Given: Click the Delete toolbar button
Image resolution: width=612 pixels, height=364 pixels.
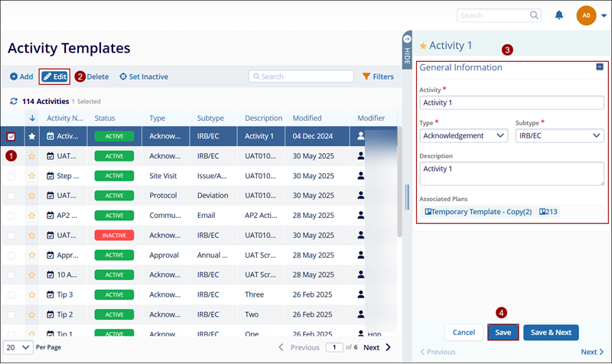Looking at the screenshot, I should 97,76.
